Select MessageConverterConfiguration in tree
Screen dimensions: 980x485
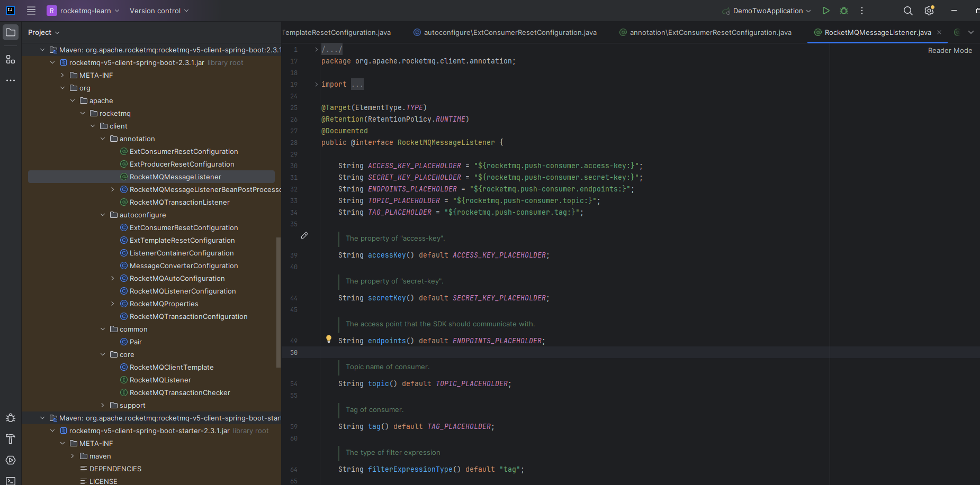(184, 266)
